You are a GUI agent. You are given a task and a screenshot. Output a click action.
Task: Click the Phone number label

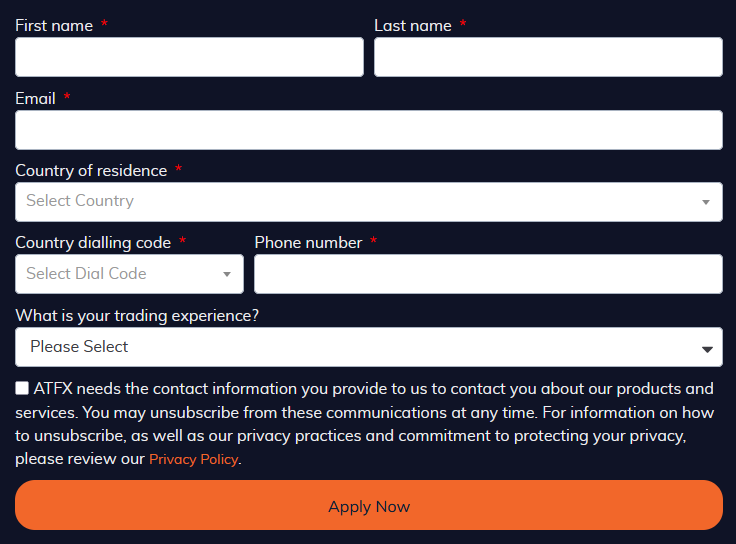(308, 243)
